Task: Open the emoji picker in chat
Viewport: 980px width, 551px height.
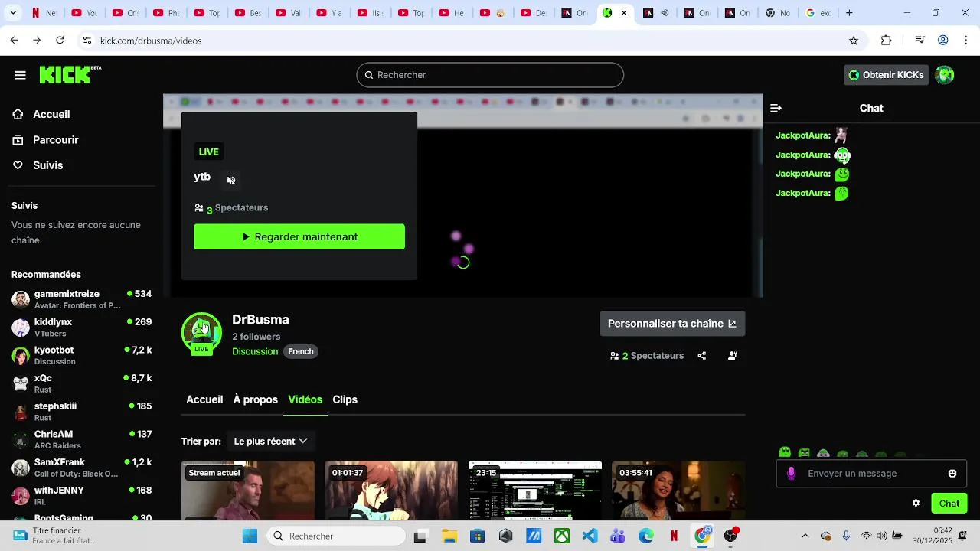Action: click(952, 474)
